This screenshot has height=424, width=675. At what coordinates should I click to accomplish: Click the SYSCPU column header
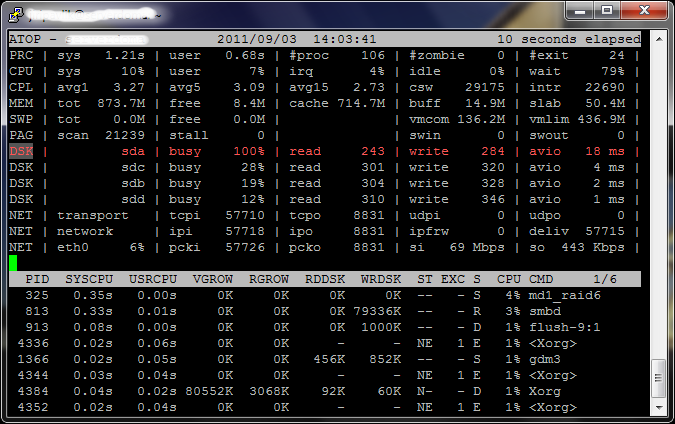(x=89, y=279)
